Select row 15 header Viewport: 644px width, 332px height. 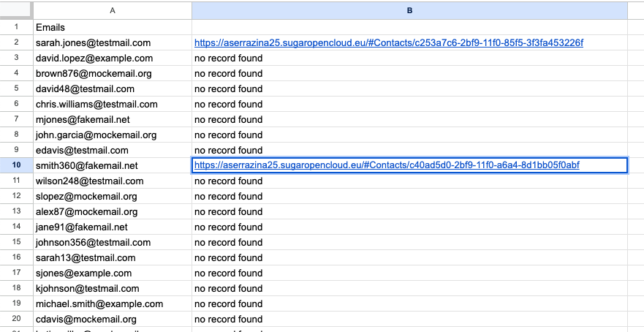click(x=15, y=243)
